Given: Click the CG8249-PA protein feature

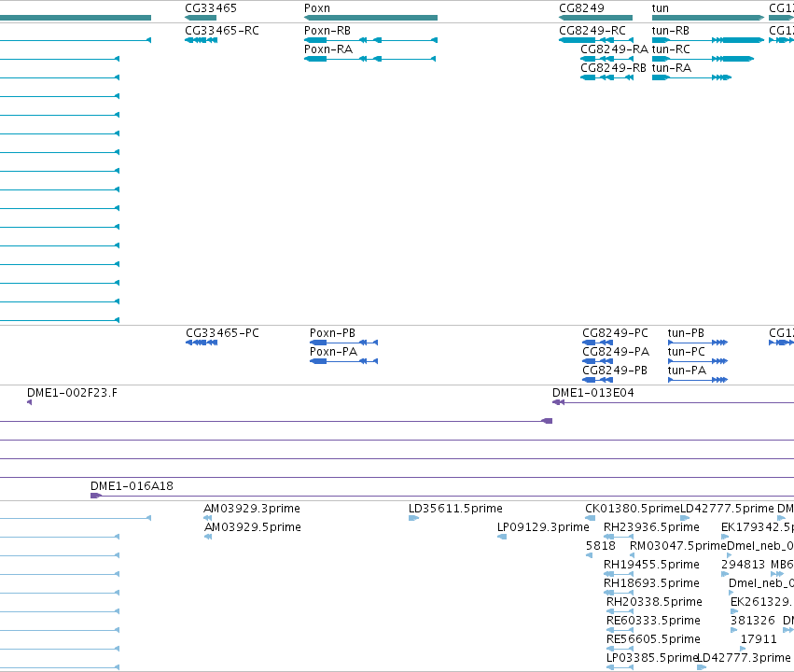Looking at the screenshot, I should pyautogui.click(x=597, y=361).
